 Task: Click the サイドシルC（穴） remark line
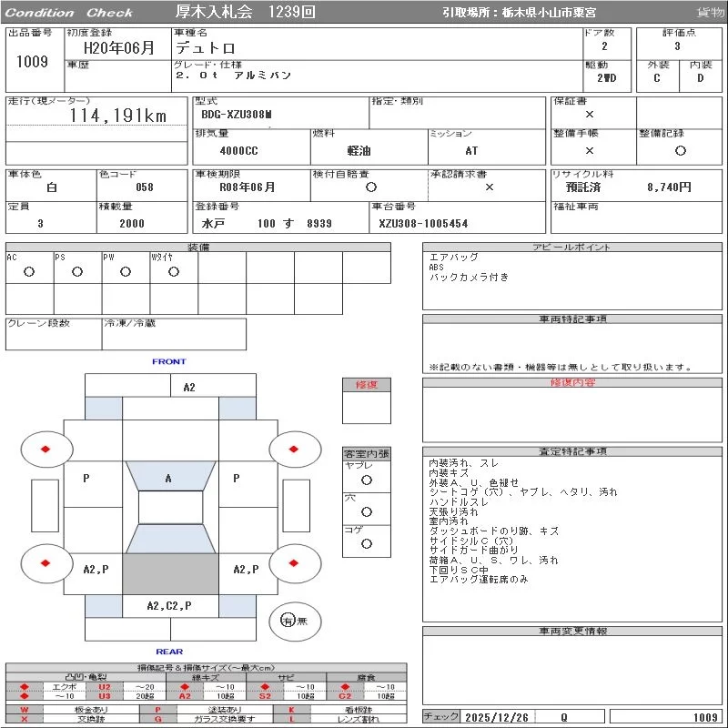point(470,541)
